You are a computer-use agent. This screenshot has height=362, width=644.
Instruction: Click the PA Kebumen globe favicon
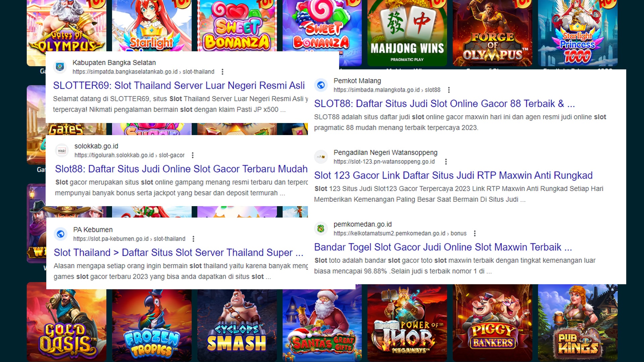click(61, 234)
